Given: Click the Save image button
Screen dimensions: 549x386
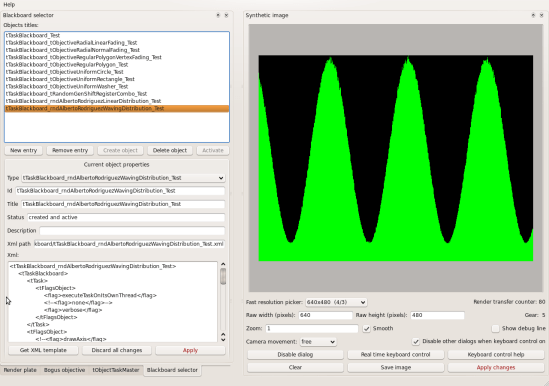Looking at the screenshot, I should tap(396, 367).
